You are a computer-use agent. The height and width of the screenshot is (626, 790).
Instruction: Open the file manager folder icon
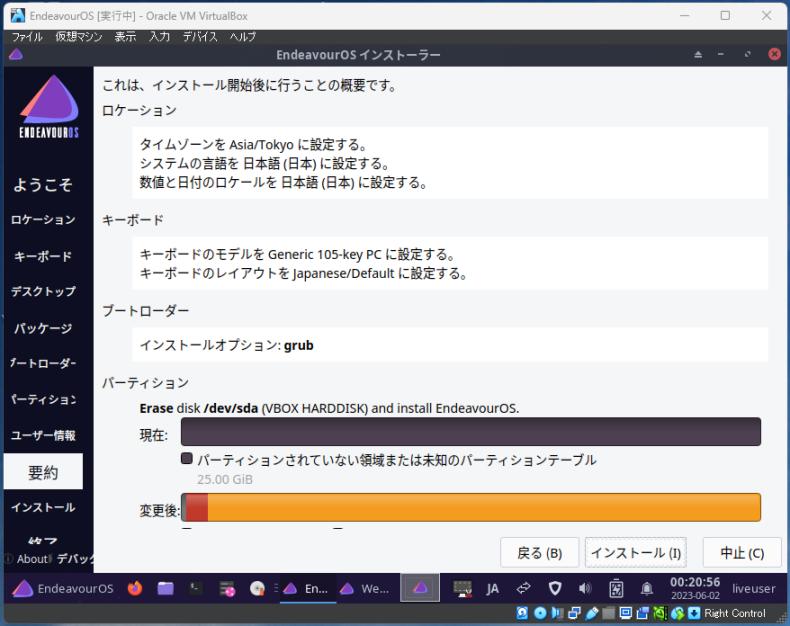point(165,588)
